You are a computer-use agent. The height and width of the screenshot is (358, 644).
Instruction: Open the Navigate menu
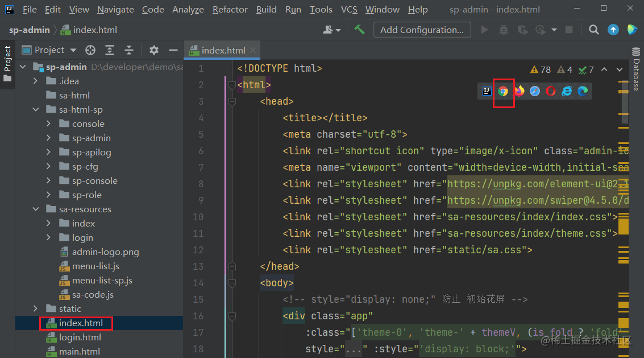coord(115,9)
